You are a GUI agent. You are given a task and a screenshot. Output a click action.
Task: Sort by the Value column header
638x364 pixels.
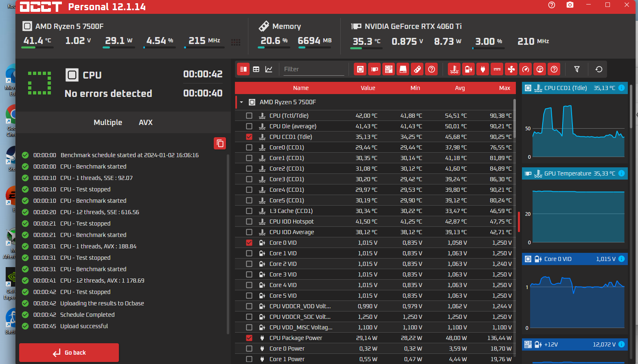point(368,88)
